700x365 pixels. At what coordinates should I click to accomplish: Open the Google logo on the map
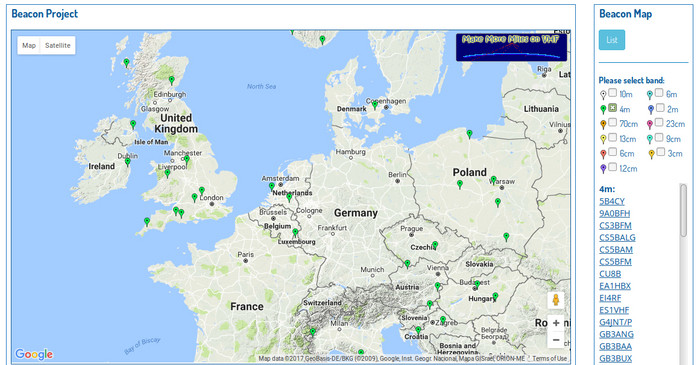click(x=34, y=354)
